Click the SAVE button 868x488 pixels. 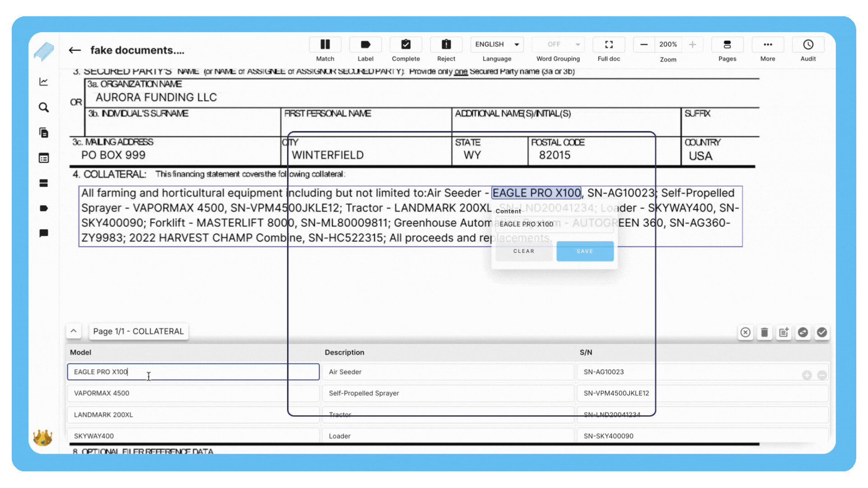click(585, 251)
